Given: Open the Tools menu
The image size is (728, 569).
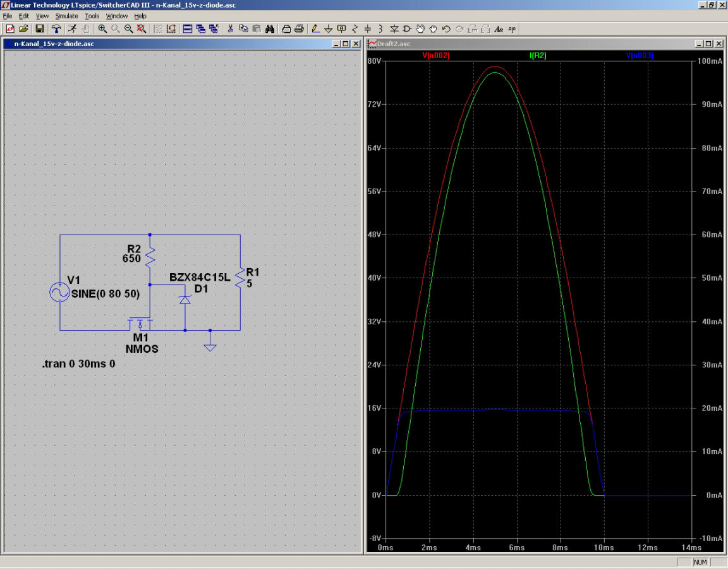Looking at the screenshot, I should (x=92, y=16).
